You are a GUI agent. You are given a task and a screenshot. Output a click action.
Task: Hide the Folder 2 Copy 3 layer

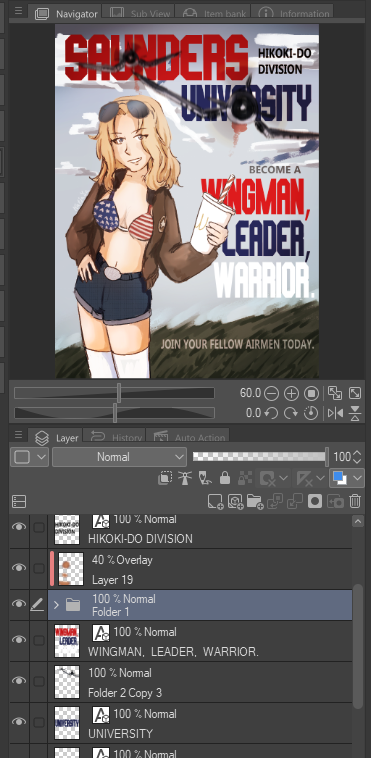(x=19, y=681)
